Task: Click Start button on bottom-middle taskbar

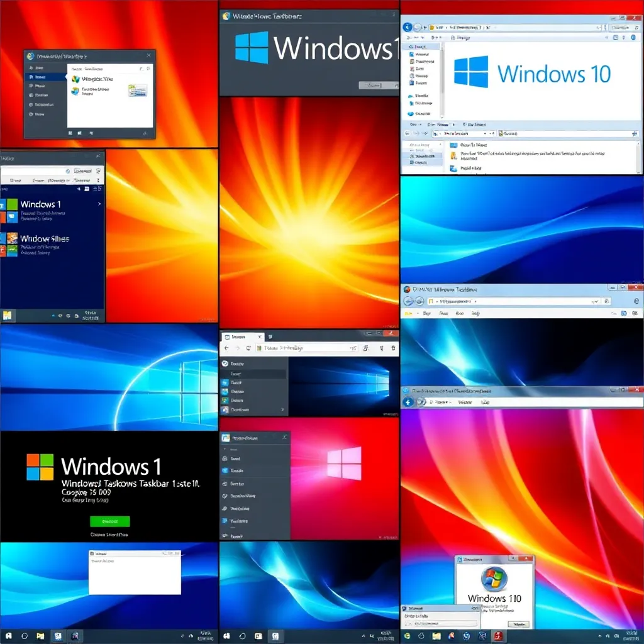Action: [x=226, y=636]
